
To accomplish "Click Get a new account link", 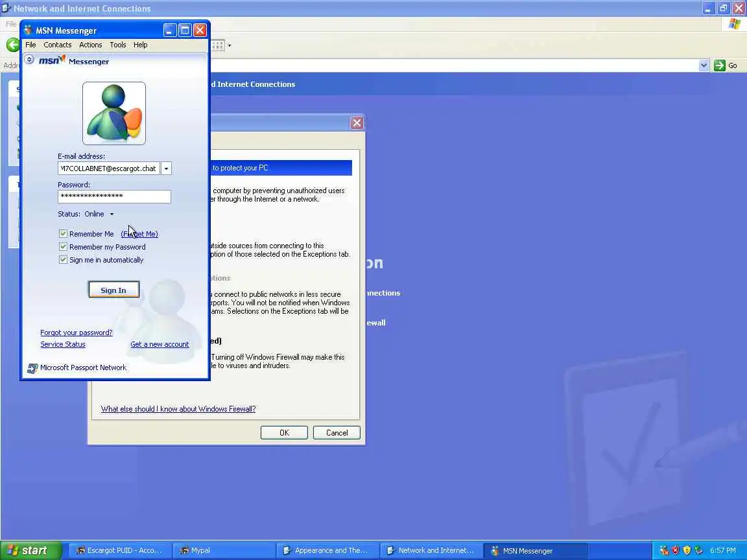I will point(160,344).
